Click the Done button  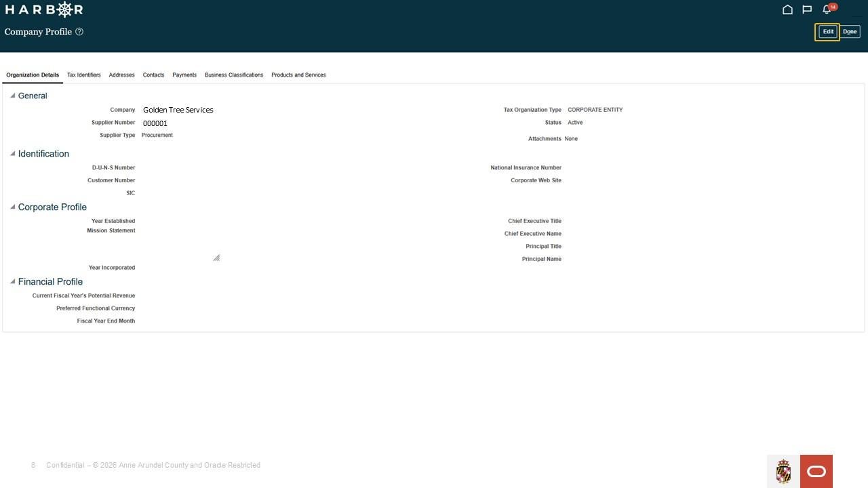[x=850, y=32]
